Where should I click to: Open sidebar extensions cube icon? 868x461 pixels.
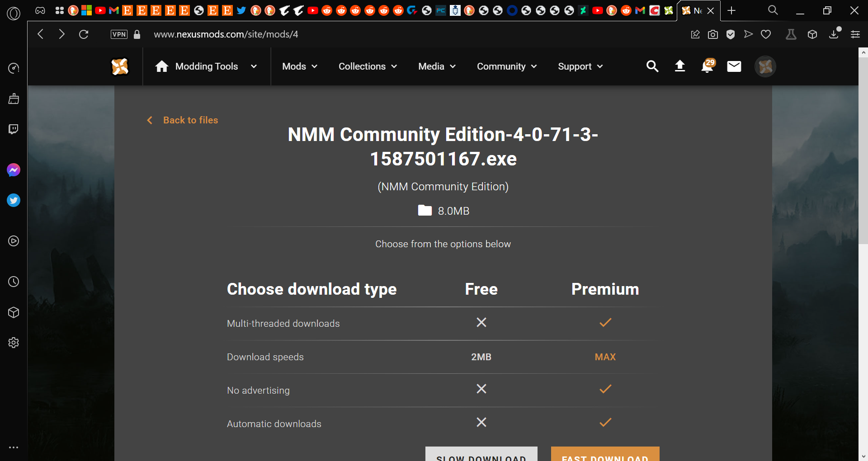tap(14, 312)
